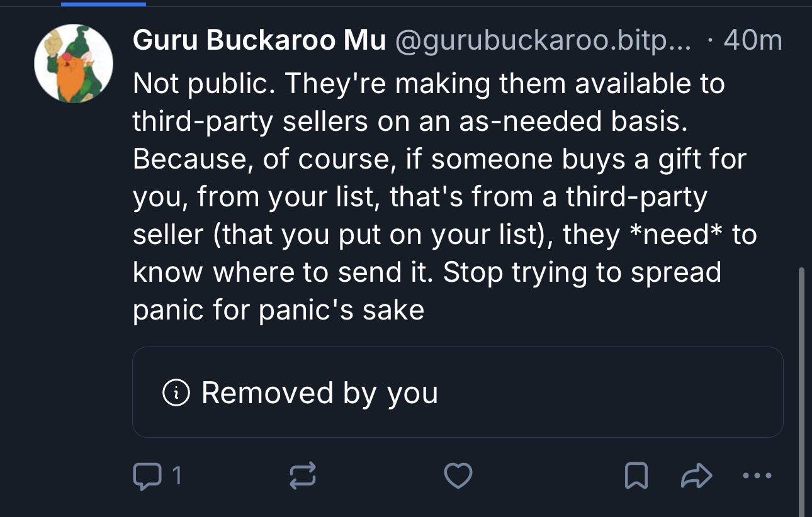Repost this post using the repost icon
812x517 pixels.
[302, 476]
